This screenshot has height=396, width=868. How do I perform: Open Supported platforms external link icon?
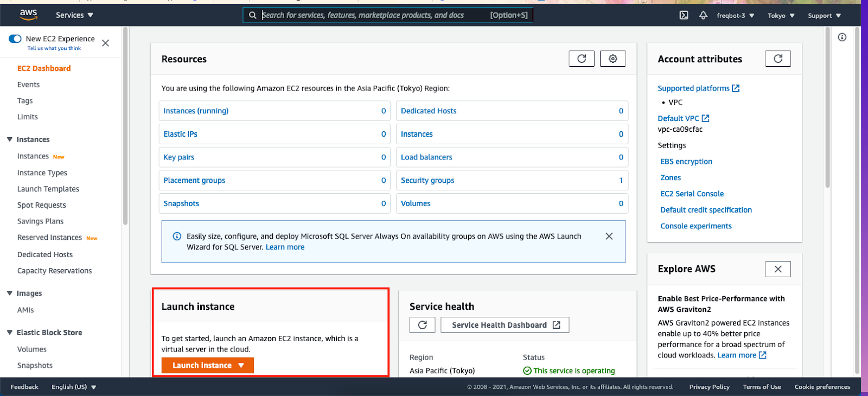(736, 88)
